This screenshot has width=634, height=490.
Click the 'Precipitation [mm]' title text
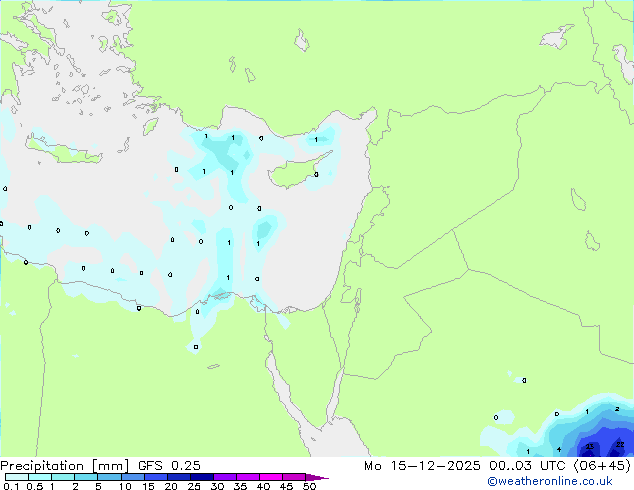64,466
